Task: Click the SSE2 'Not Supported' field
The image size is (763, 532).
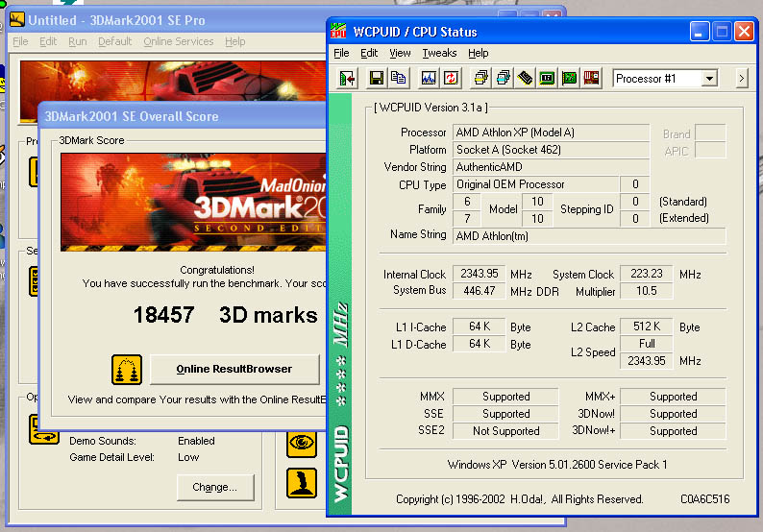Action: click(505, 431)
